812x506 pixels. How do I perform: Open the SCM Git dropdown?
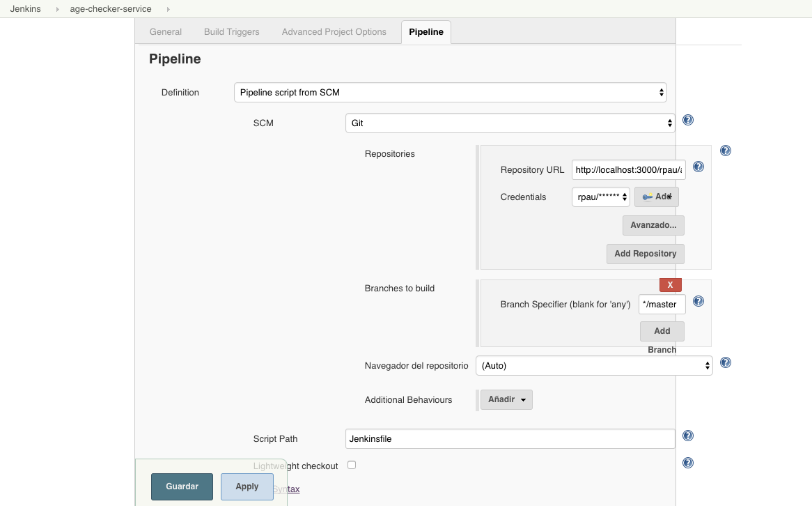coord(510,123)
